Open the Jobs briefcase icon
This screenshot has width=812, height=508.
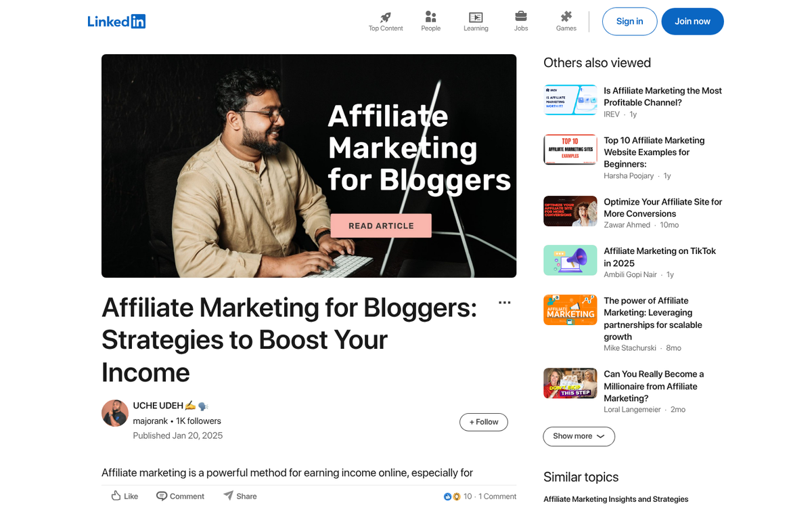tap(521, 16)
